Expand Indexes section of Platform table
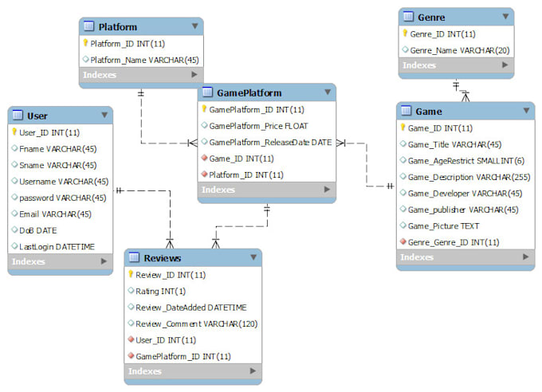This screenshot has width=542, height=392. [x=194, y=74]
